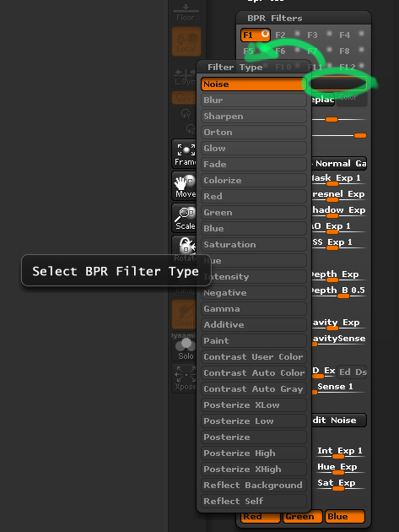The image size is (399, 532).
Task: Open the Edit Noise button
Action: (339, 420)
